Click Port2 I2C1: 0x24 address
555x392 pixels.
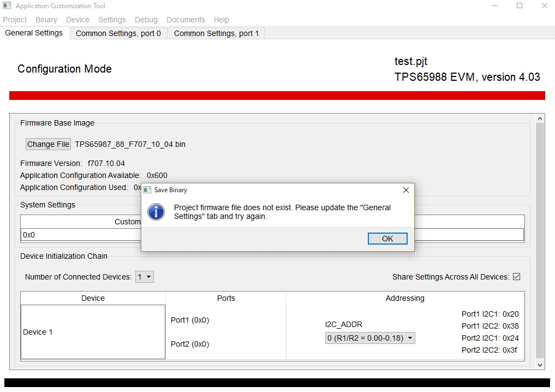[x=490, y=338]
